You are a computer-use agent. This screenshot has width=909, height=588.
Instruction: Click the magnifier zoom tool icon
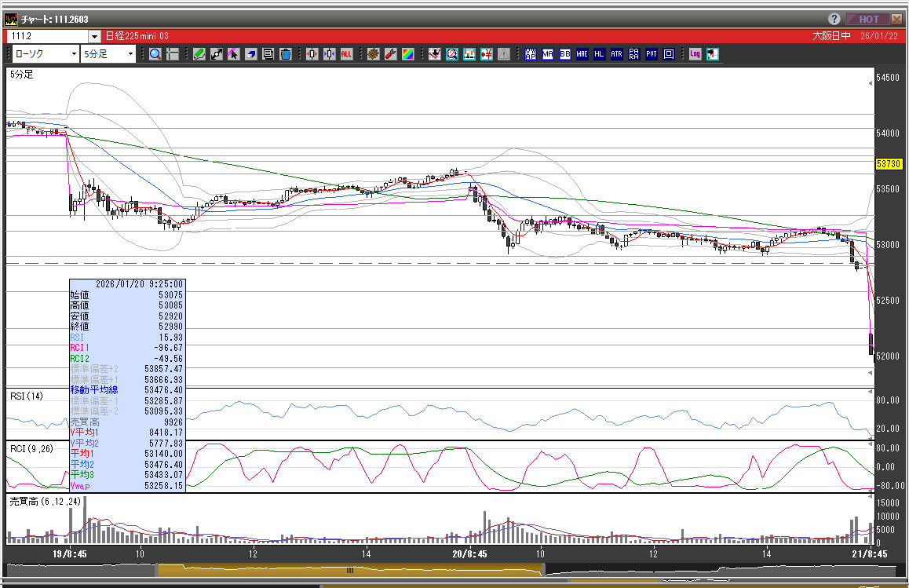(x=155, y=54)
